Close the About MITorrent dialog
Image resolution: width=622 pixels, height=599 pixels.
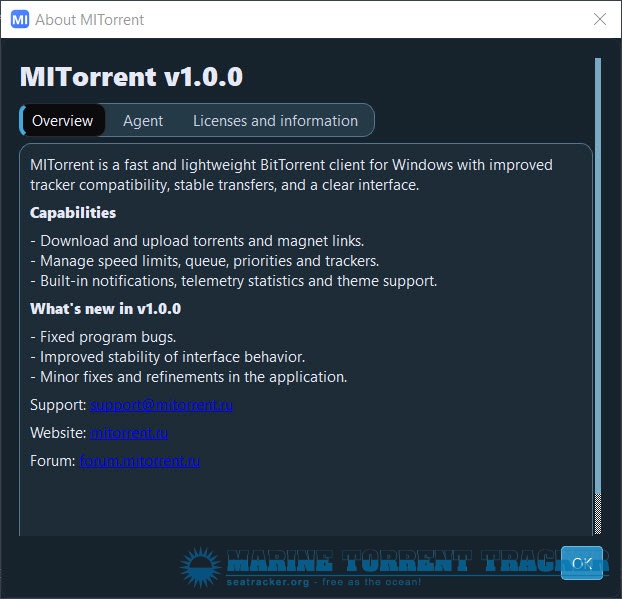tap(599, 19)
